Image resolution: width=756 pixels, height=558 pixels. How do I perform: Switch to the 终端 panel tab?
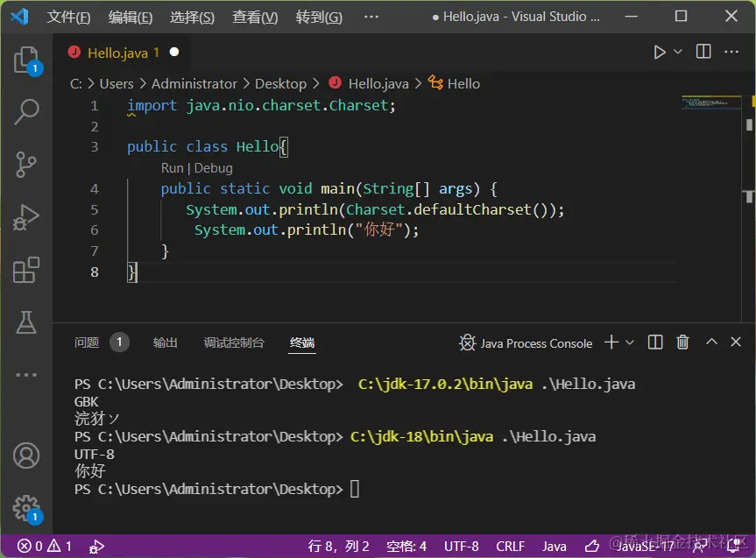(x=302, y=343)
